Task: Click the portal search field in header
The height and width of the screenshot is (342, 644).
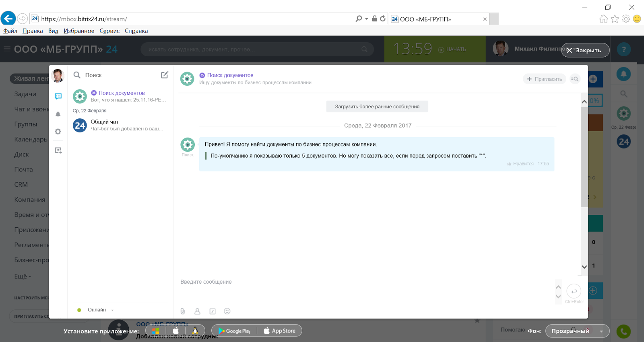Action: click(x=257, y=49)
